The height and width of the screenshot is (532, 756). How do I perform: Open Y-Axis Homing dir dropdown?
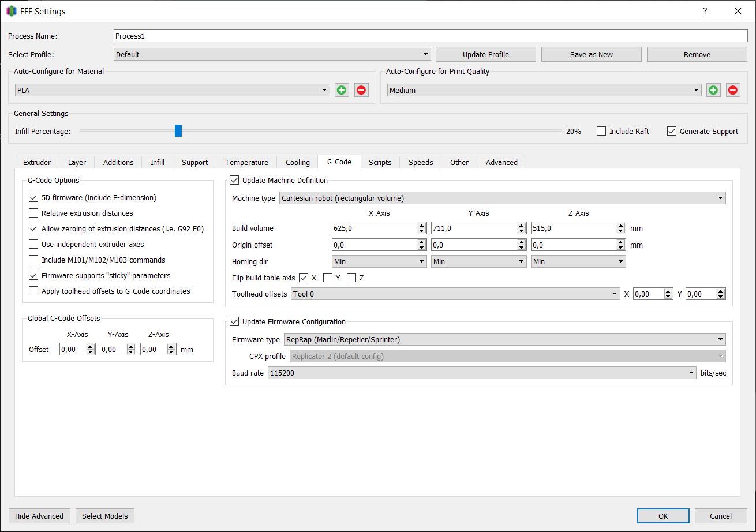(478, 261)
